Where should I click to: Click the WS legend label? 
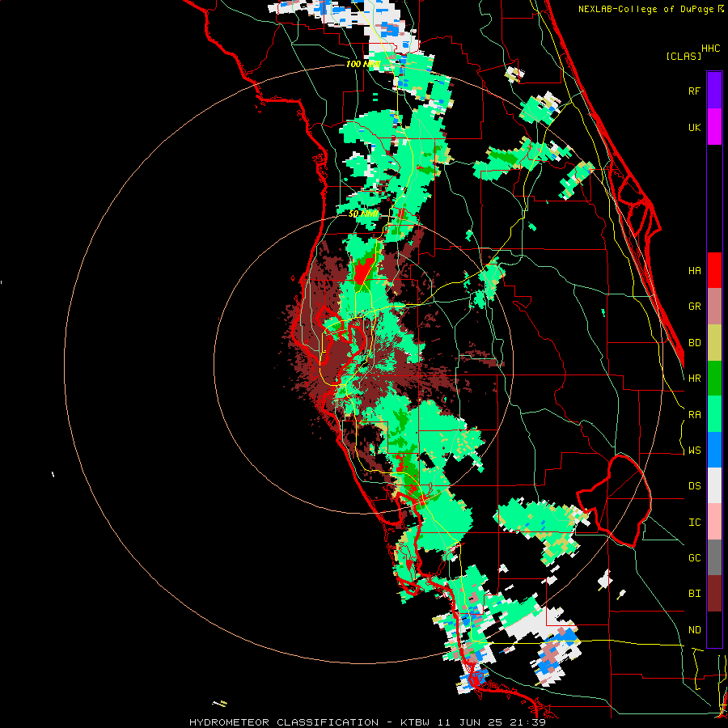click(x=695, y=451)
